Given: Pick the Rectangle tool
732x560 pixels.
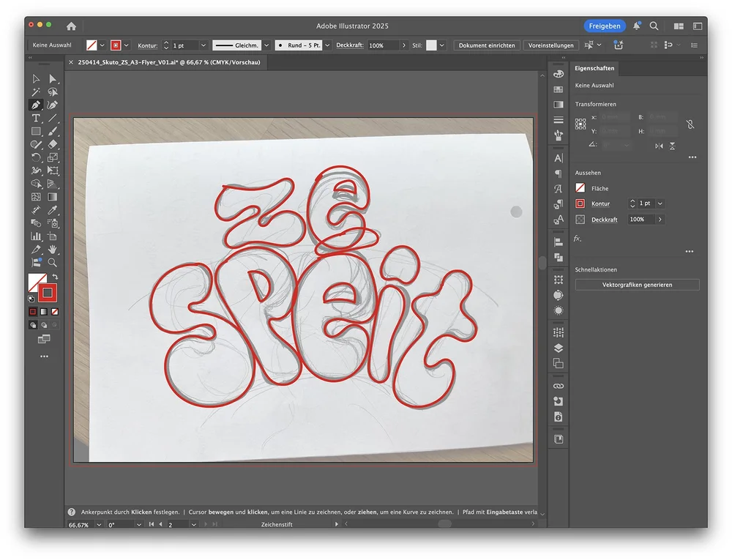Looking at the screenshot, I should (x=36, y=132).
